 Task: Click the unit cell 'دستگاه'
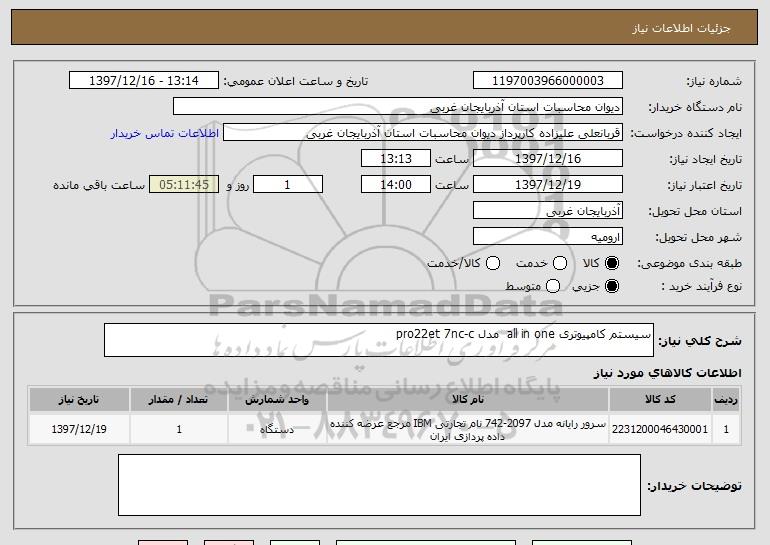pos(277,429)
